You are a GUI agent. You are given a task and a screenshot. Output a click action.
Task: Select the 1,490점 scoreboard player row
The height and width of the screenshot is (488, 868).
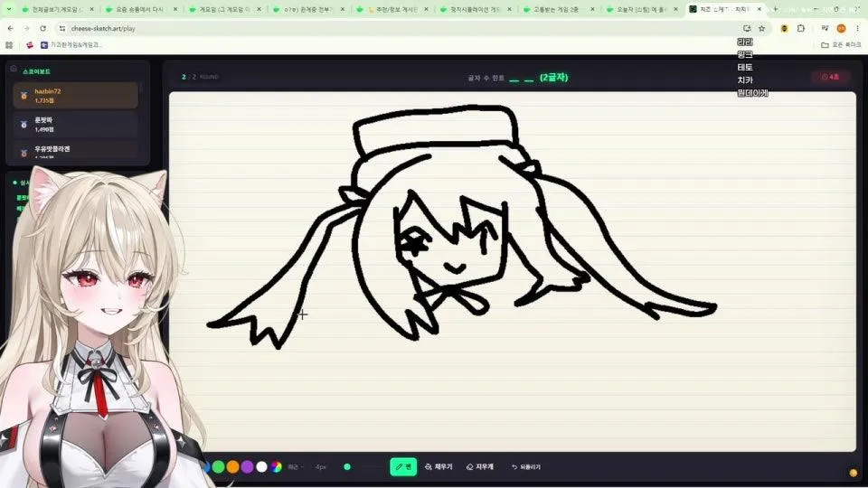coord(76,125)
